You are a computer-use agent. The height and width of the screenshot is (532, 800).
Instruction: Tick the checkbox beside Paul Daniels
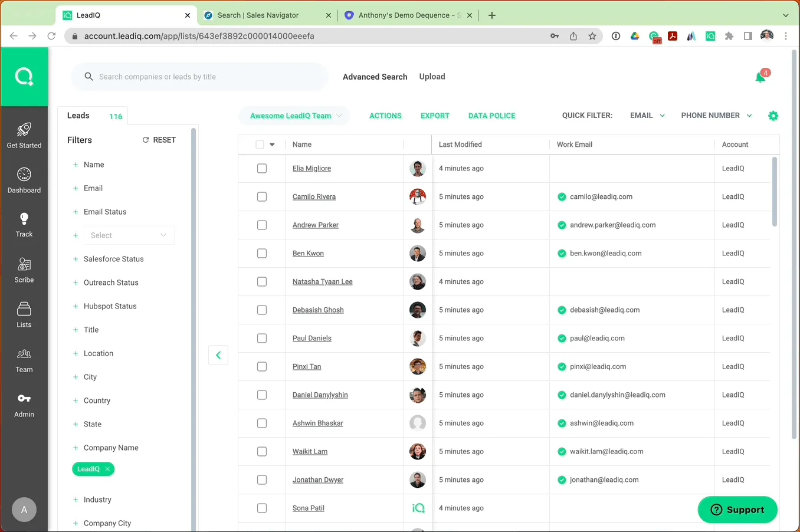point(262,339)
